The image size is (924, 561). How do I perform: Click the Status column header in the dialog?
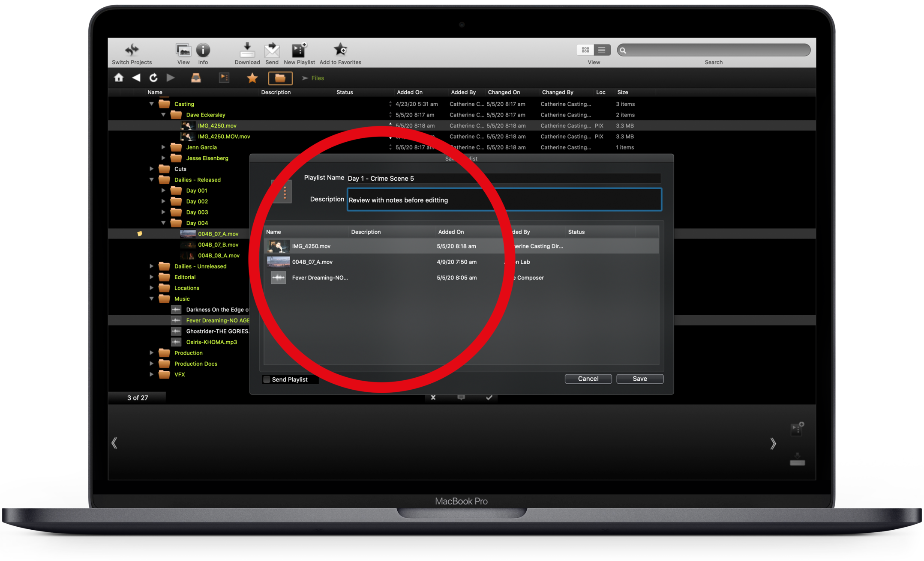[x=576, y=232]
